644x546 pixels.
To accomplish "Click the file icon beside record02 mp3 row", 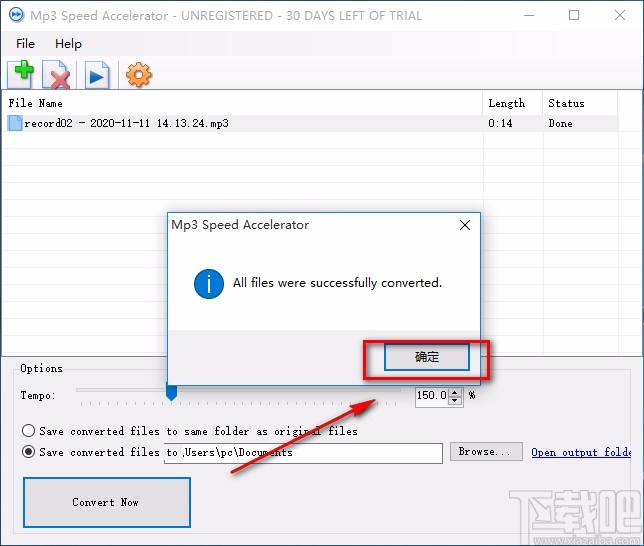I will pyautogui.click(x=15, y=123).
